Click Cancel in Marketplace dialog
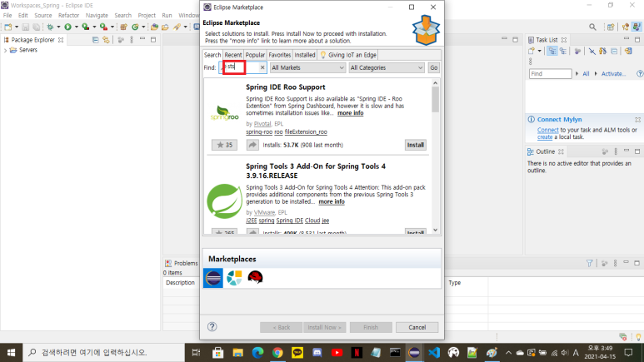Image resolution: width=644 pixels, height=362 pixels. (417, 327)
